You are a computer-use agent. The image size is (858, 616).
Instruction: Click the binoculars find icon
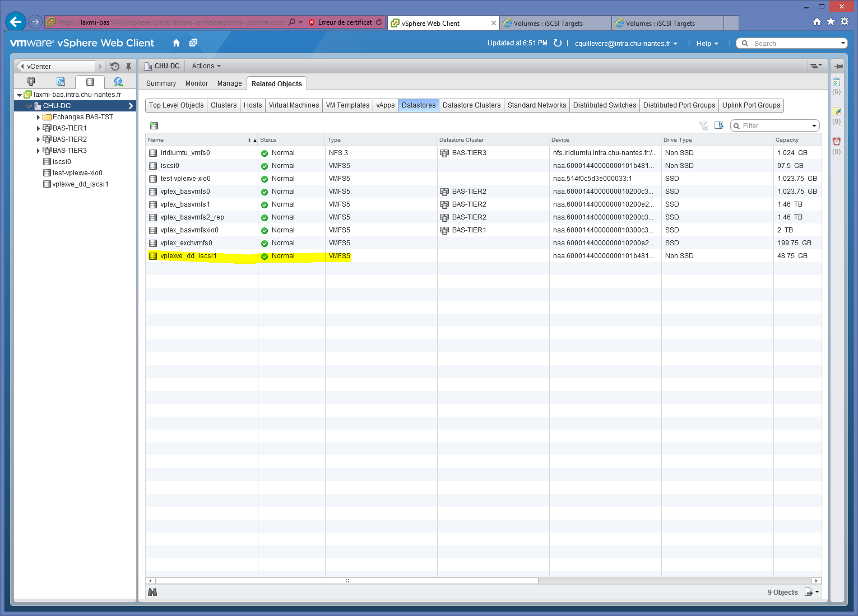152,592
